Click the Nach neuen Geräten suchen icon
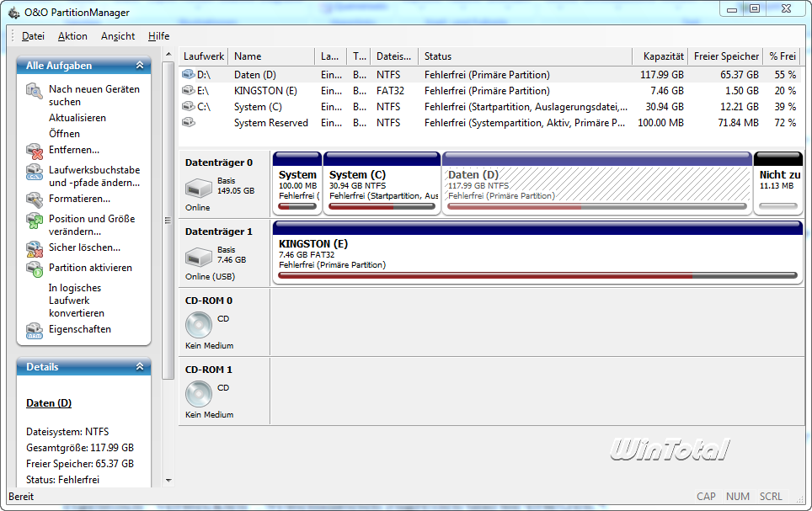Viewport: 812px width, 511px height. click(x=35, y=91)
